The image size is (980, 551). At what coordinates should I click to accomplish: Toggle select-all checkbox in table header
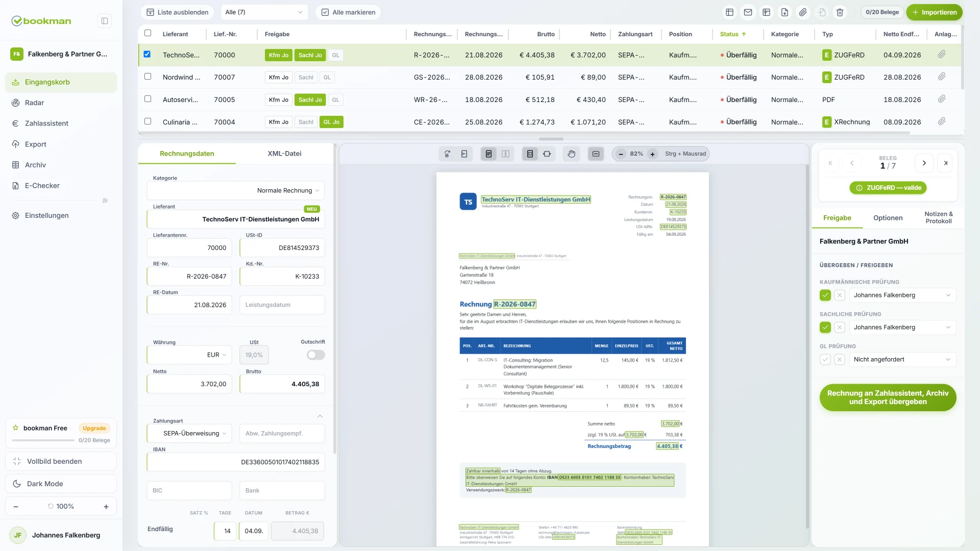coord(148,33)
